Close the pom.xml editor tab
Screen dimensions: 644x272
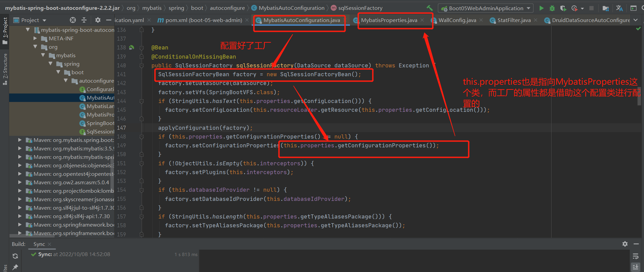tap(247, 20)
